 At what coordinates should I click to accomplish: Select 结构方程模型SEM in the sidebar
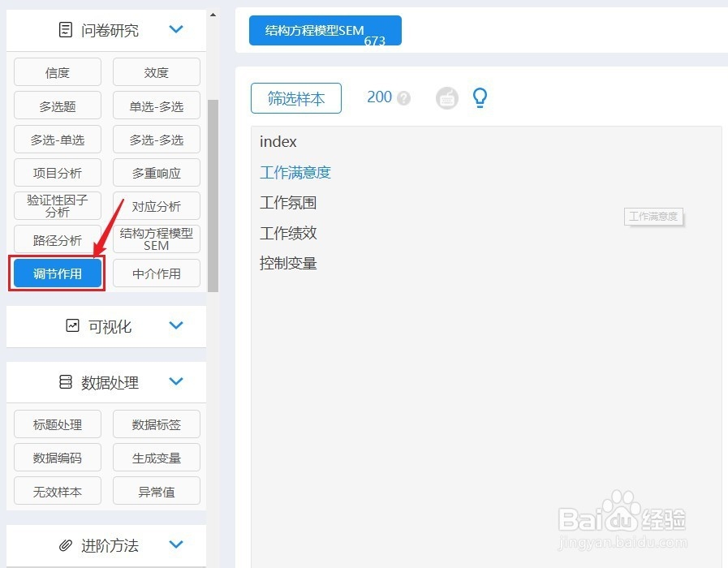pos(157,239)
